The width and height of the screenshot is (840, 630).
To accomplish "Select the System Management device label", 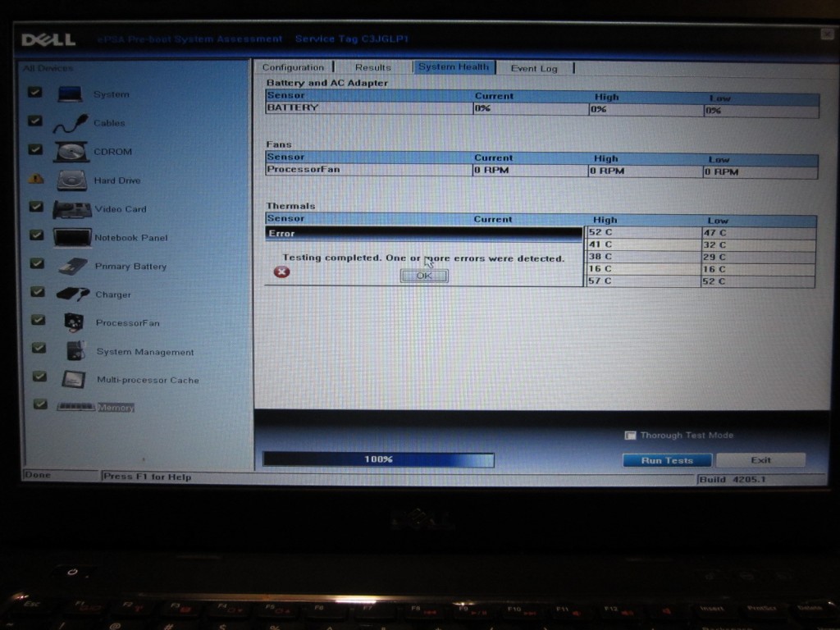I will [x=145, y=352].
